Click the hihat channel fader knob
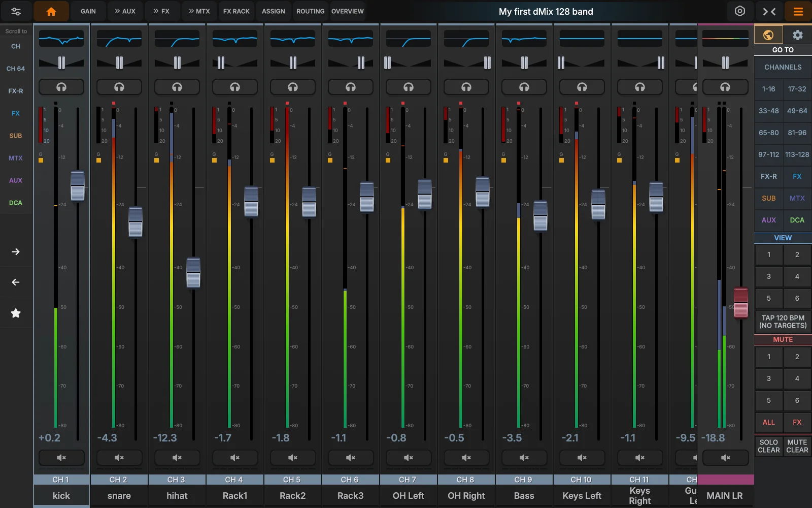The image size is (812, 508). pos(193,273)
